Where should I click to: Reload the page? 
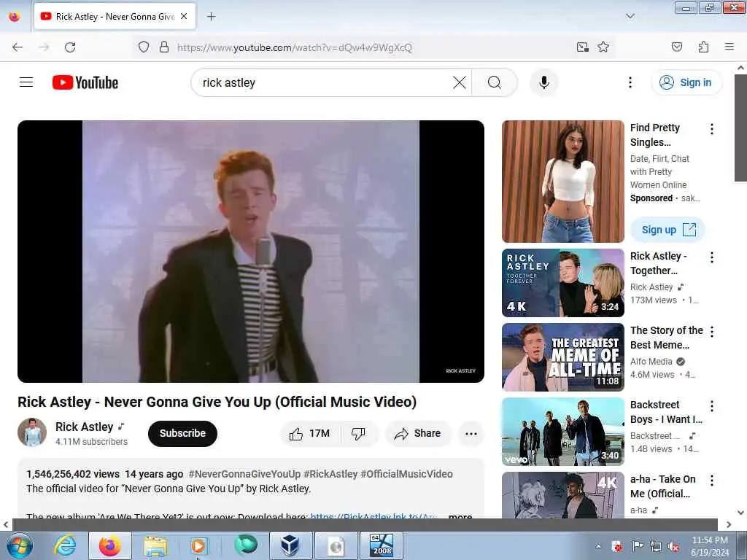click(x=70, y=47)
